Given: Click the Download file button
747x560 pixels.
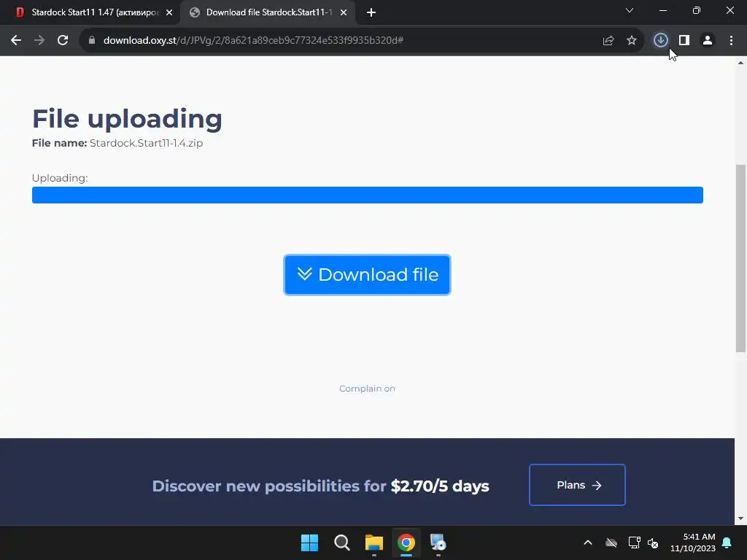Looking at the screenshot, I should click(367, 275).
